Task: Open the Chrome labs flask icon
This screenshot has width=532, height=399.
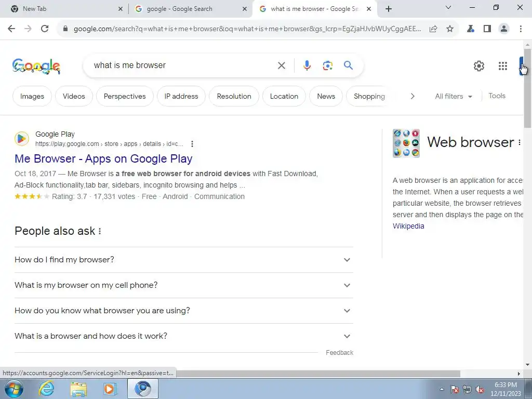Action: 470,29
